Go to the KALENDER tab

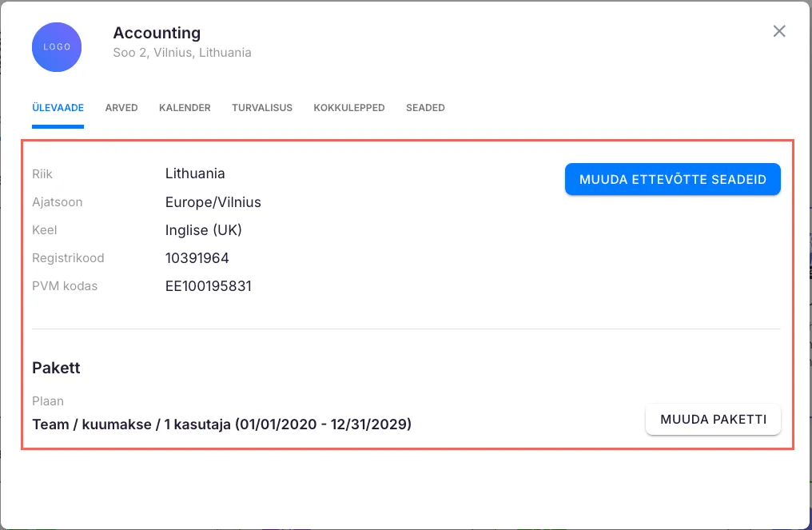(x=185, y=108)
